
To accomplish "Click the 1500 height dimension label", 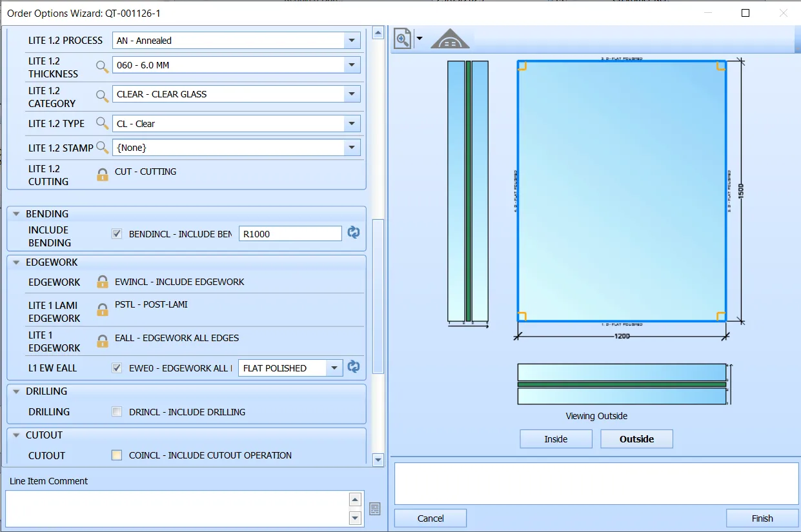I will point(741,190).
